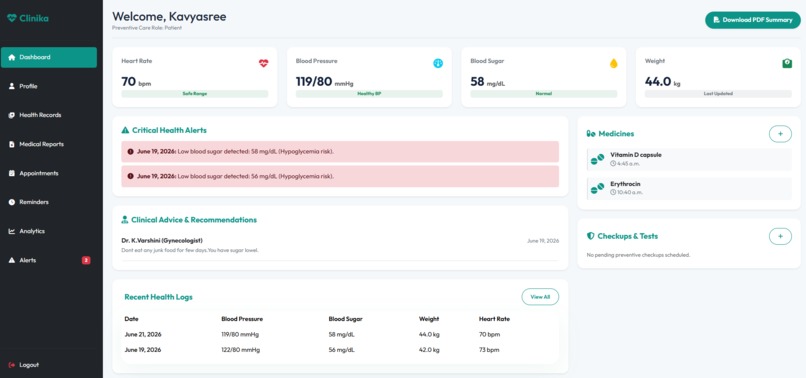
Task: Click the Vitamin D capsule entry
Action: [x=689, y=159]
